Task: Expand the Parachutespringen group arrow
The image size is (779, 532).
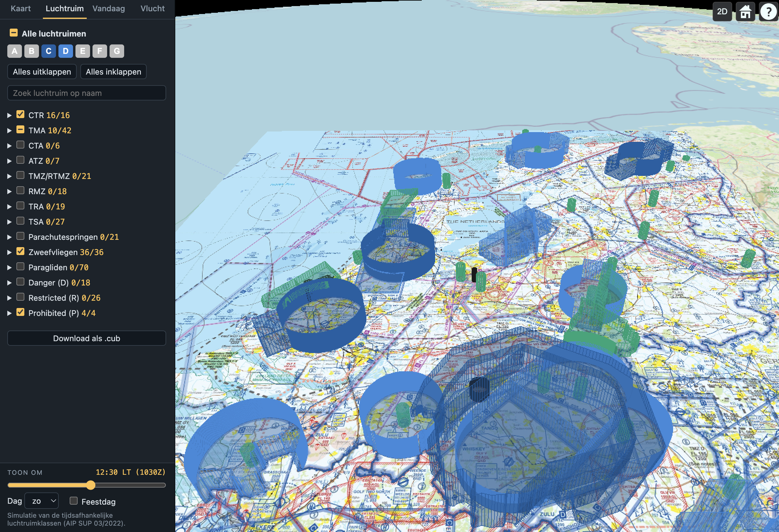Action: click(9, 237)
